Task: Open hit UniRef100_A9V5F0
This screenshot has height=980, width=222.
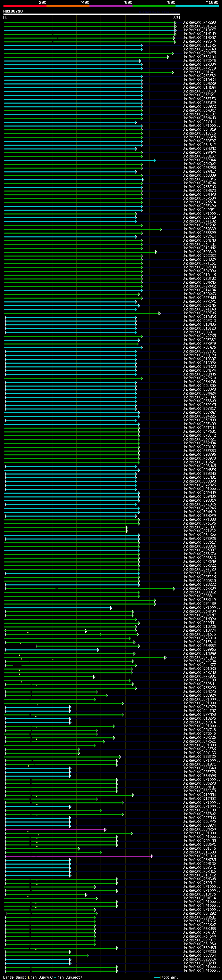Action: click(x=199, y=41)
